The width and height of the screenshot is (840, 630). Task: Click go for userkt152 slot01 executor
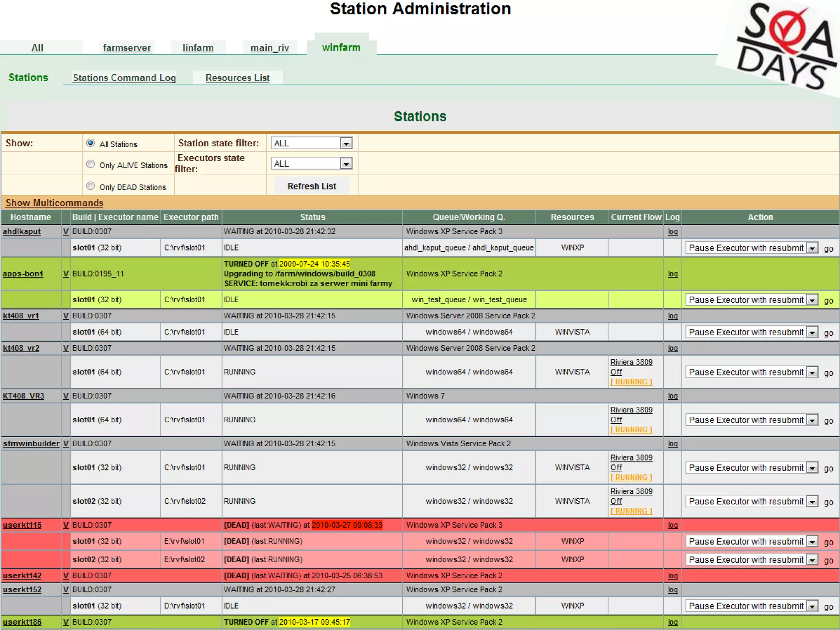(x=828, y=607)
